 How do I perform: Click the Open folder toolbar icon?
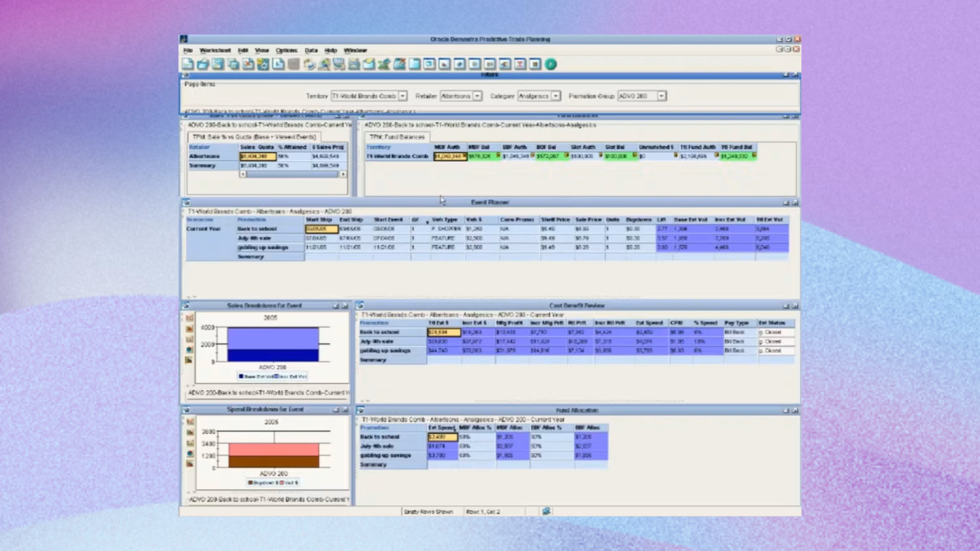(x=203, y=64)
